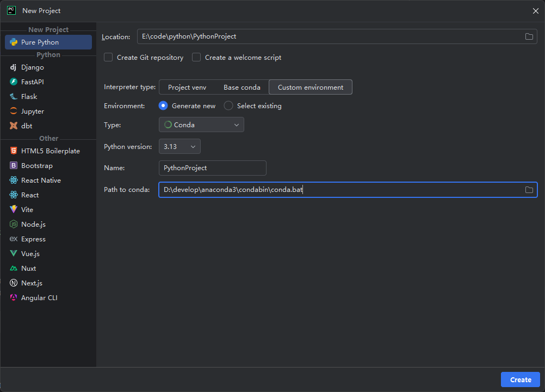
Task: Select the Node.js label in sidebar
Action: (33, 225)
